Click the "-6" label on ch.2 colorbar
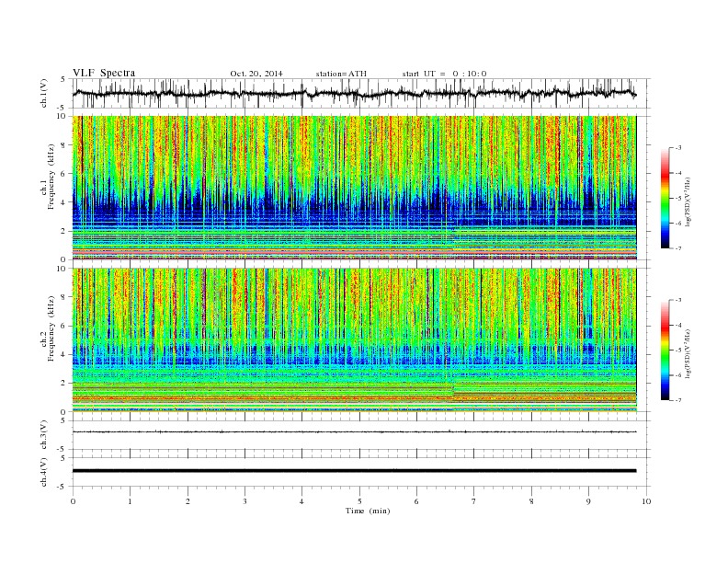Image resolution: width=728 pixels, height=563 pixels. [x=678, y=375]
